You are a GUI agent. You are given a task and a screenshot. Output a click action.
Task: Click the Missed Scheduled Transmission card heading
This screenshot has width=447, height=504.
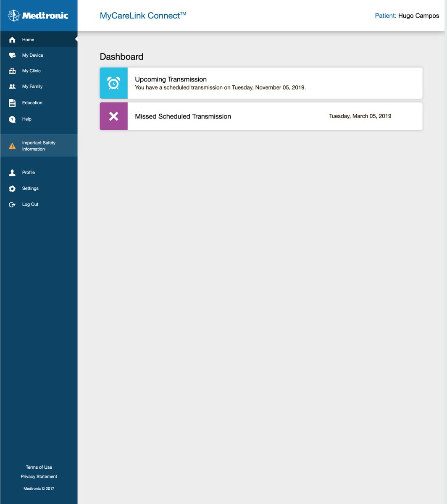(183, 116)
